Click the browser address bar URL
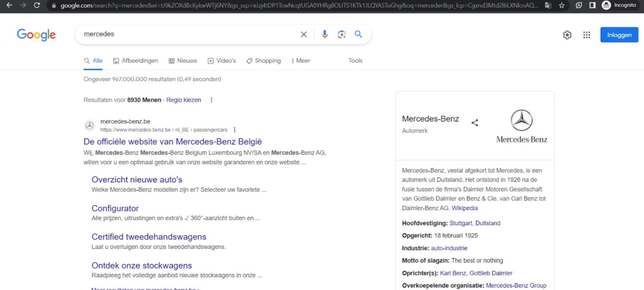 coord(299,6)
